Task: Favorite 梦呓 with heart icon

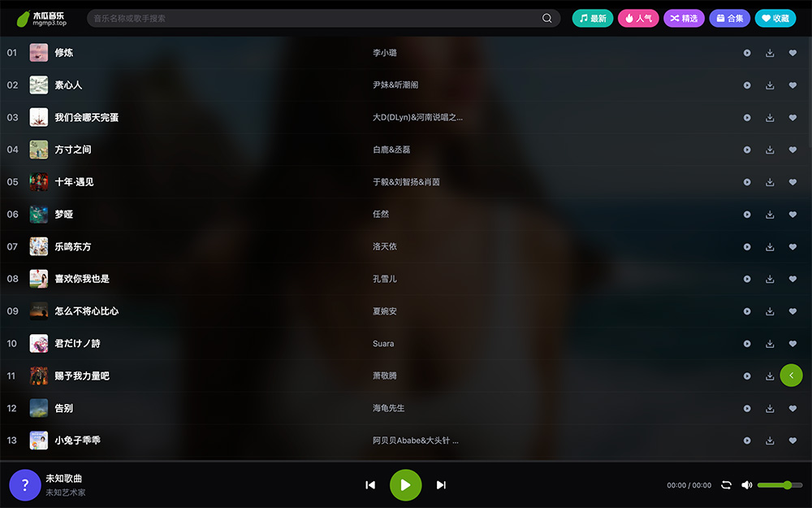Action: (x=793, y=214)
